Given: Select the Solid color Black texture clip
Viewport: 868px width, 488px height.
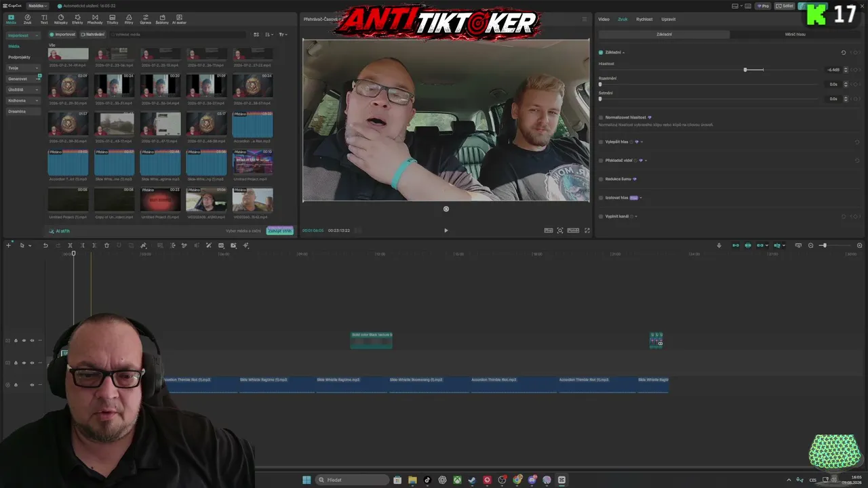Looking at the screenshot, I should [372, 340].
